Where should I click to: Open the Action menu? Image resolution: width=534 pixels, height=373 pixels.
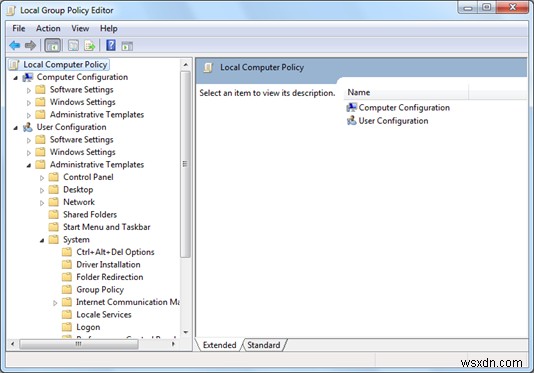pyautogui.click(x=48, y=28)
